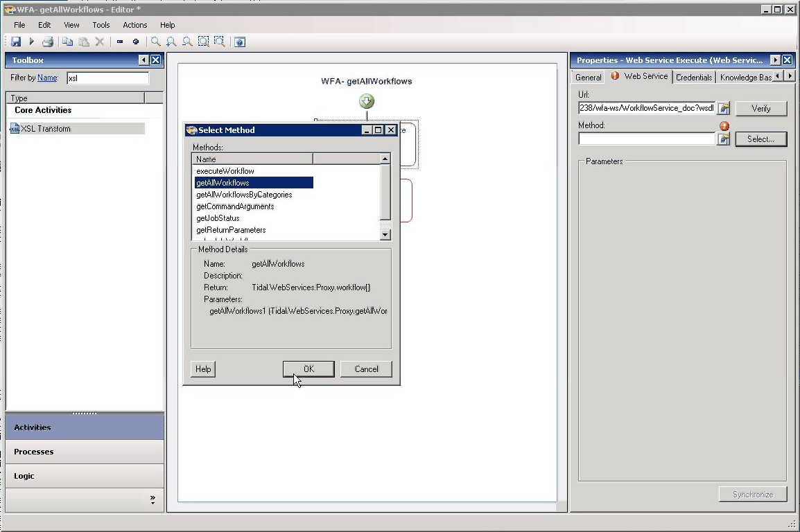
Task: Click the collapse all minus icon
Action: tap(119, 42)
